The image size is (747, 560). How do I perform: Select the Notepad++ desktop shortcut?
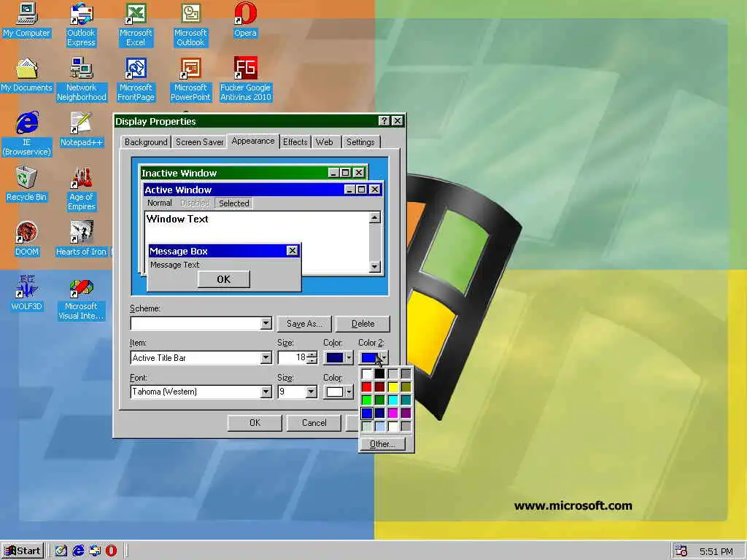click(82, 130)
